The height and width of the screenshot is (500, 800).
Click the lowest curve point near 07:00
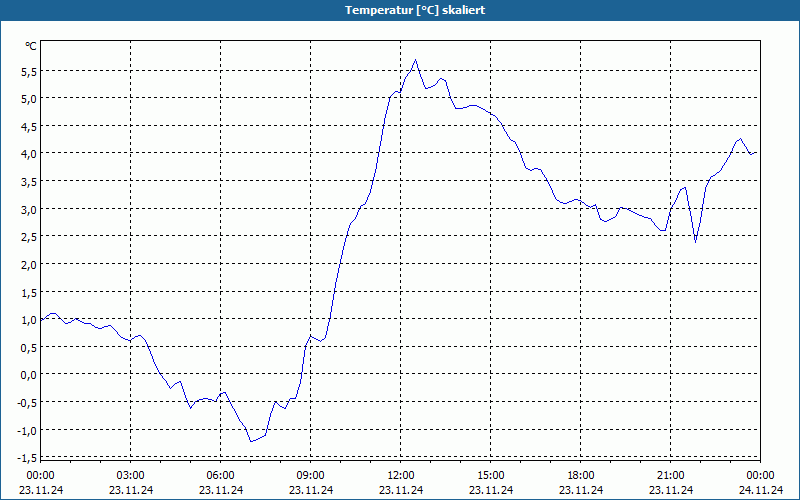[251, 441]
